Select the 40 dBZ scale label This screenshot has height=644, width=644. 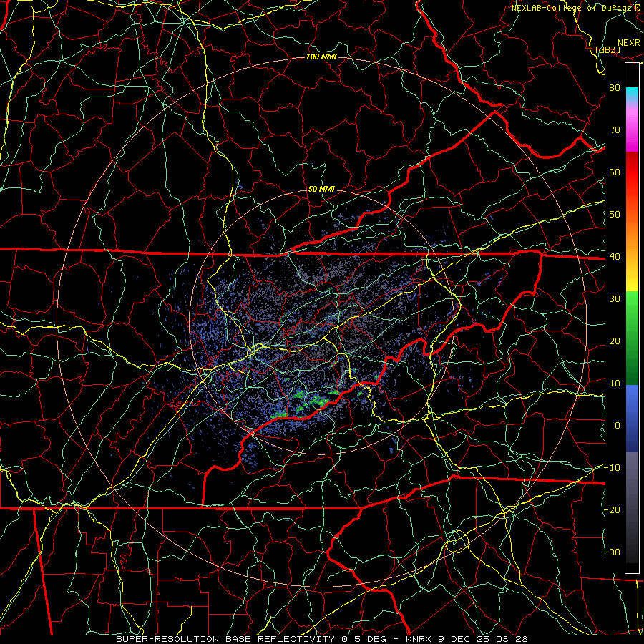coord(615,257)
